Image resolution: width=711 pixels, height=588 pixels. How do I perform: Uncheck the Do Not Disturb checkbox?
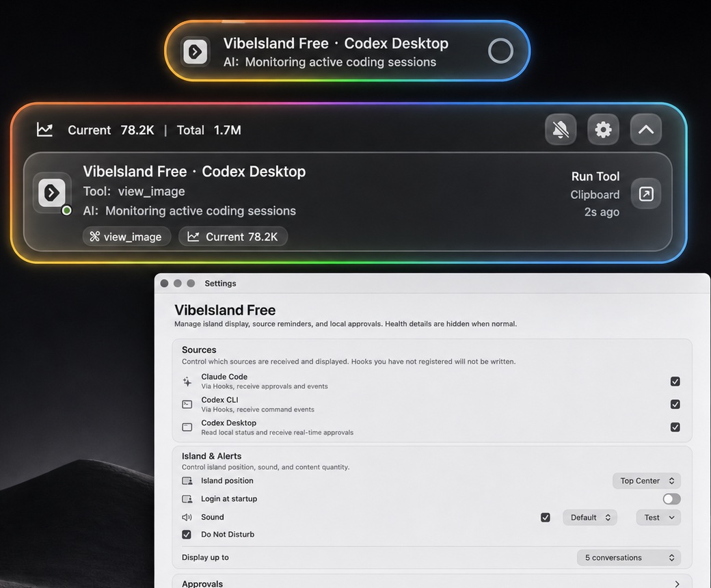[187, 535]
